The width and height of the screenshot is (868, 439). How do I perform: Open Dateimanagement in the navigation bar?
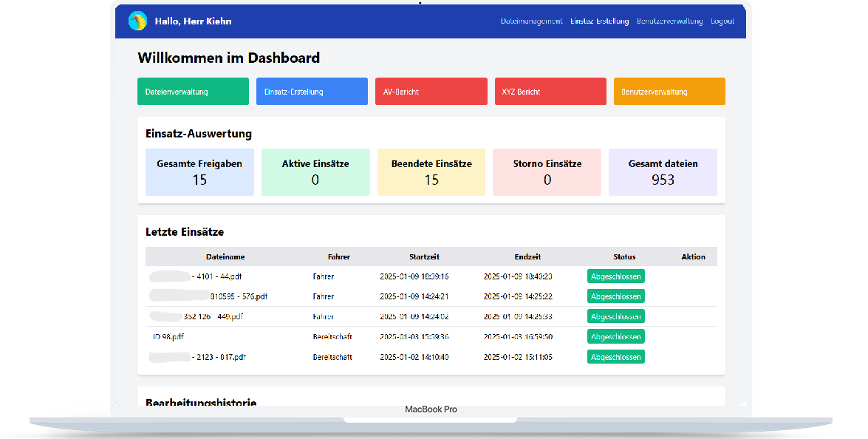531,21
